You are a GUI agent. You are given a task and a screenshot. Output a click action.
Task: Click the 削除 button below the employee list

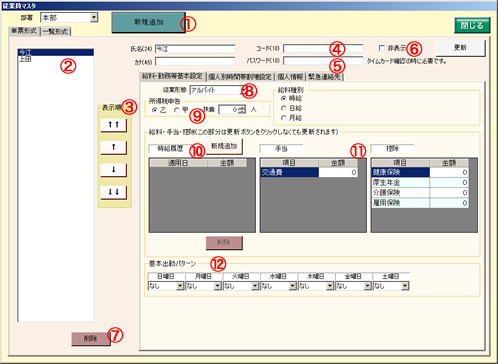[x=91, y=339]
